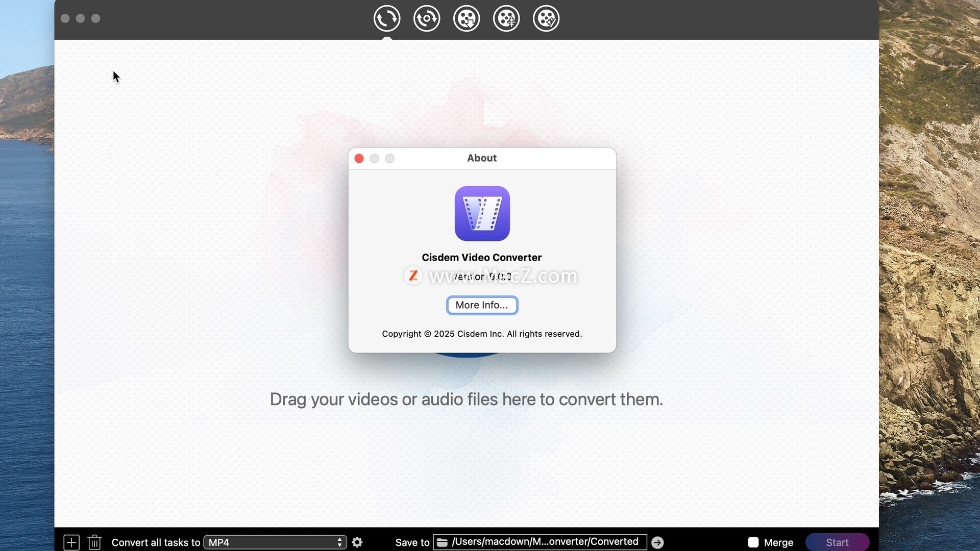The width and height of the screenshot is (980, 551).
Task: Click the add file plus icon
Action: [71, 542]
